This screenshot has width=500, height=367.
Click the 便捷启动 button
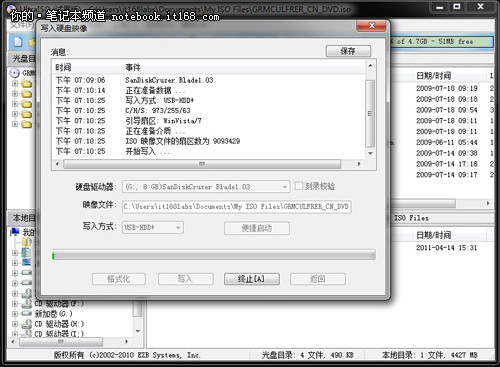click(257, 228)
